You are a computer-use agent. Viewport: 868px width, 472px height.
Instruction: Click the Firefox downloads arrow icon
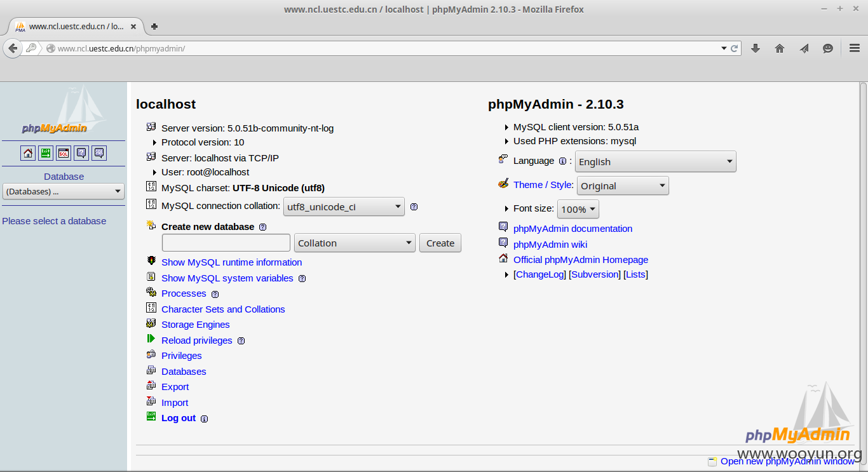point(756,48)
